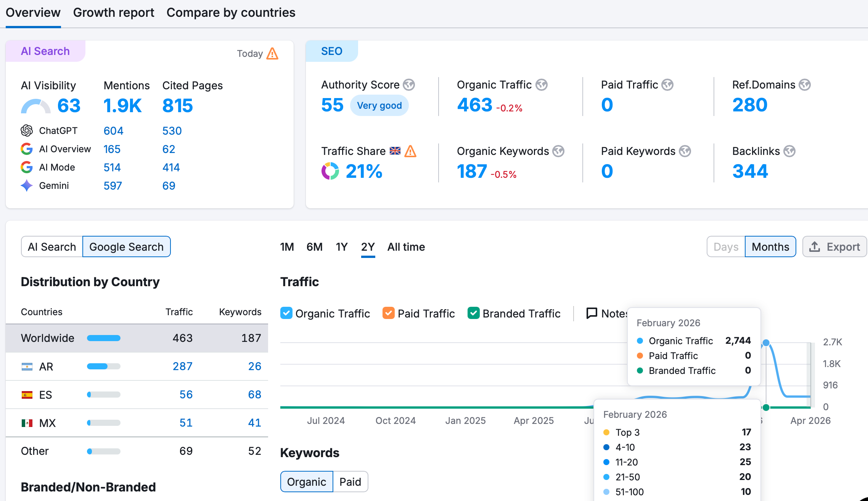Screen dimensions: 868x501
Task: Click the Gemini sparkle icon
Action: [27, 185]
